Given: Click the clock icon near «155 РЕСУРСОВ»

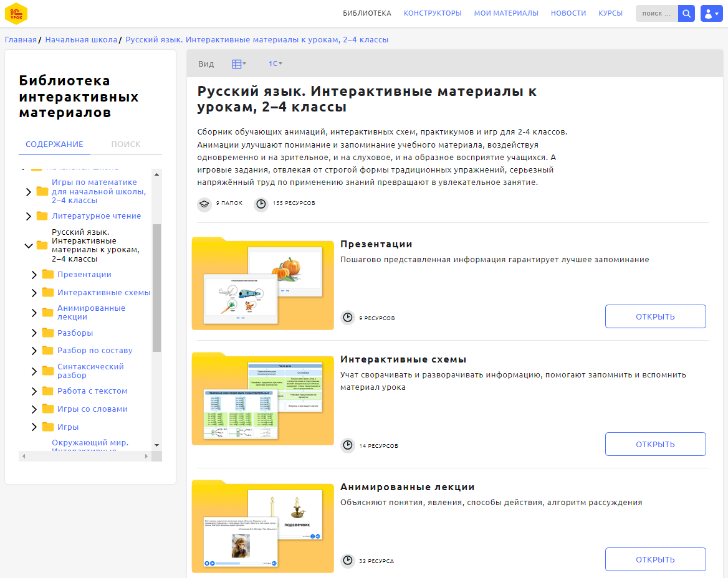Looking at the screenshot, I should 261,204.
